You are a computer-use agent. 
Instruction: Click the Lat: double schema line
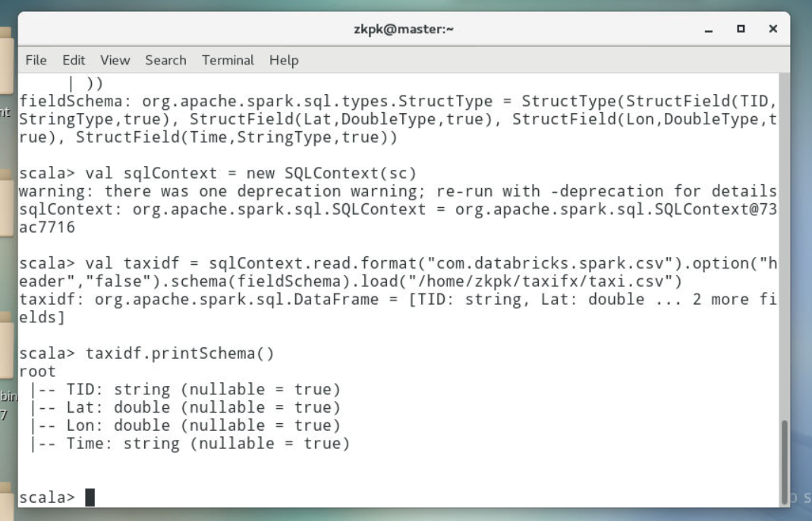click(x=185, y=407)
